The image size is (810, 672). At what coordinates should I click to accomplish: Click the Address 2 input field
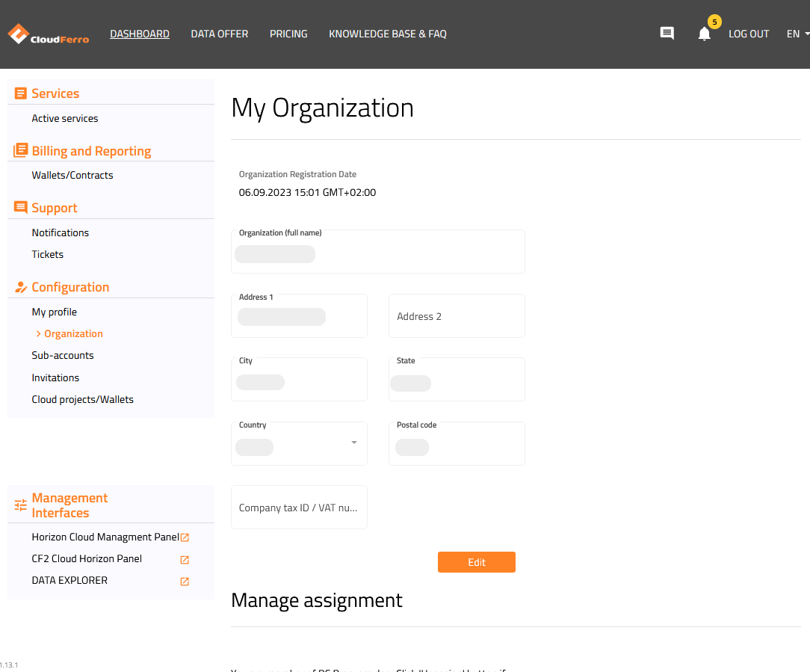[x=457, y=315]
